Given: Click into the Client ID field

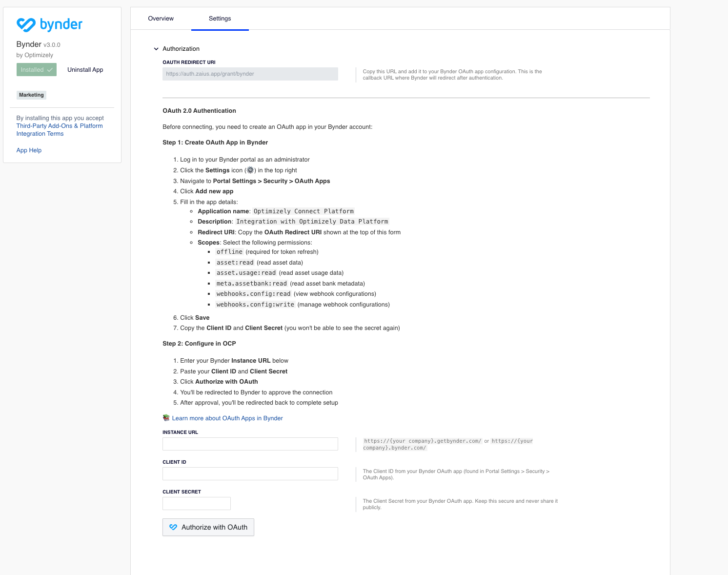Looking at the screenshot, I should point(250,473).
